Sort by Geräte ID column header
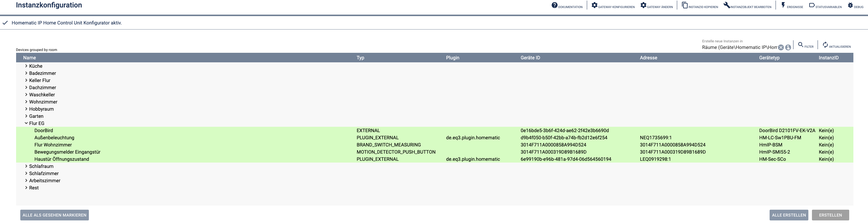This screenshot has height=224, width=868. point(530,58)
